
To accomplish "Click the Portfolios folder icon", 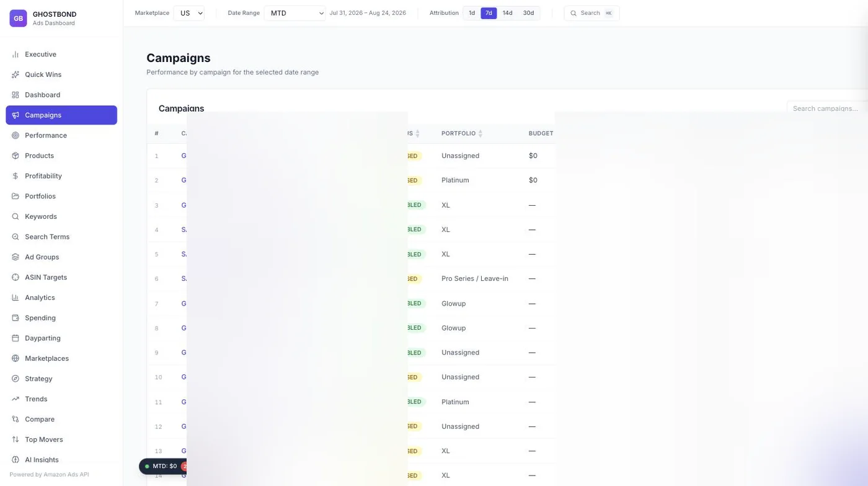I will click(15, 196).
